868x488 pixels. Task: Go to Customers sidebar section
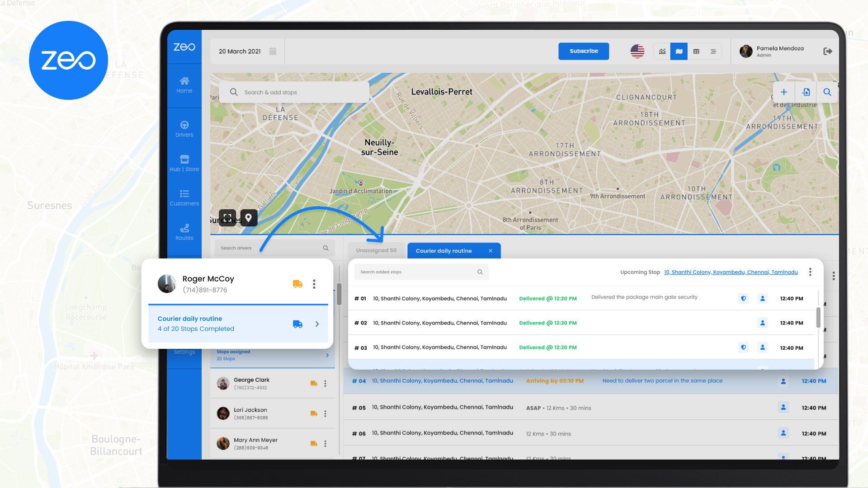click(x=184, y=198)
